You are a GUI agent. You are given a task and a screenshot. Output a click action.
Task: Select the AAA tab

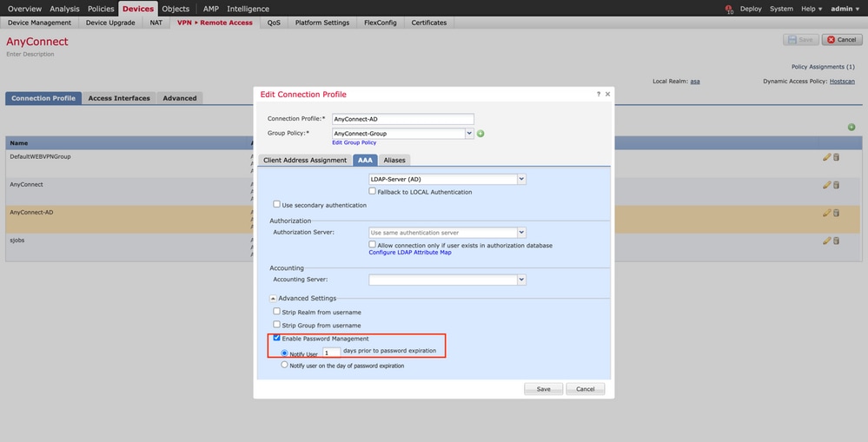pos(365,161)
